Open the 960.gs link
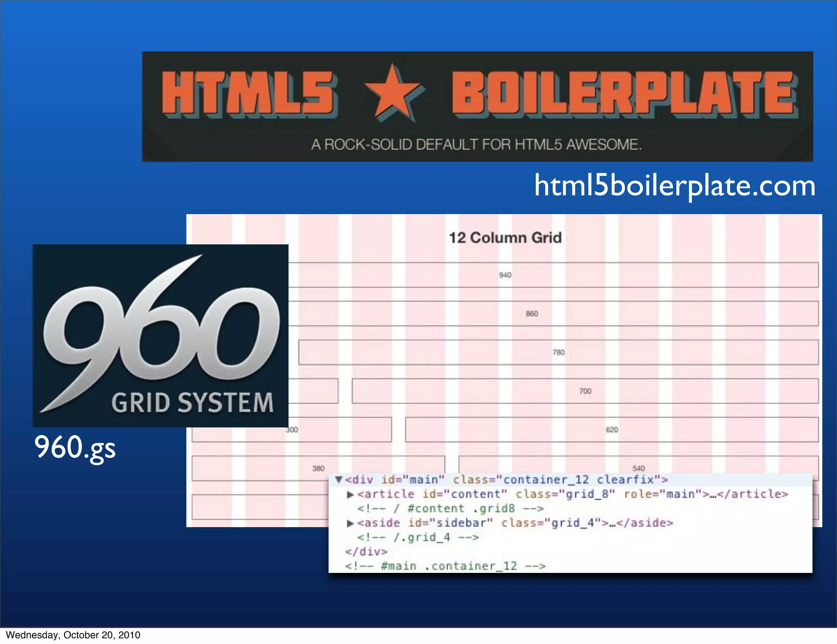Screen dimensions: 837x644 tap(75, 448)
